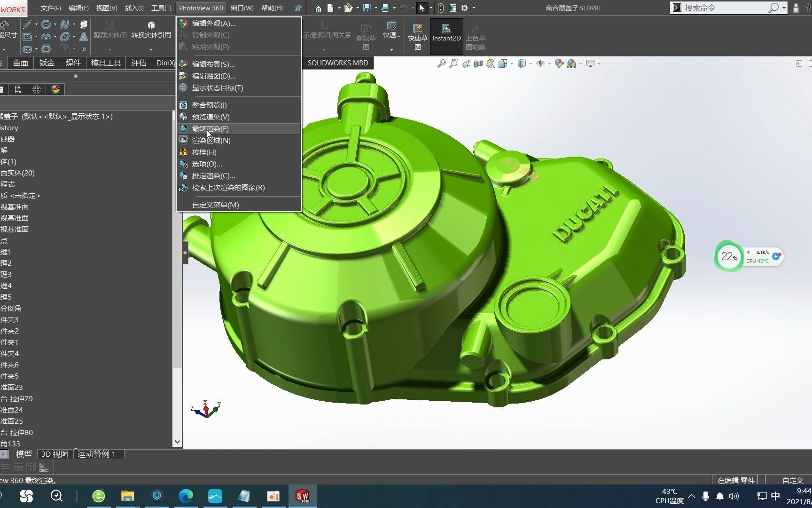Open the Window menu
Image resolution: width=812 pixels, height=508 pixels.
coord(242,8)
